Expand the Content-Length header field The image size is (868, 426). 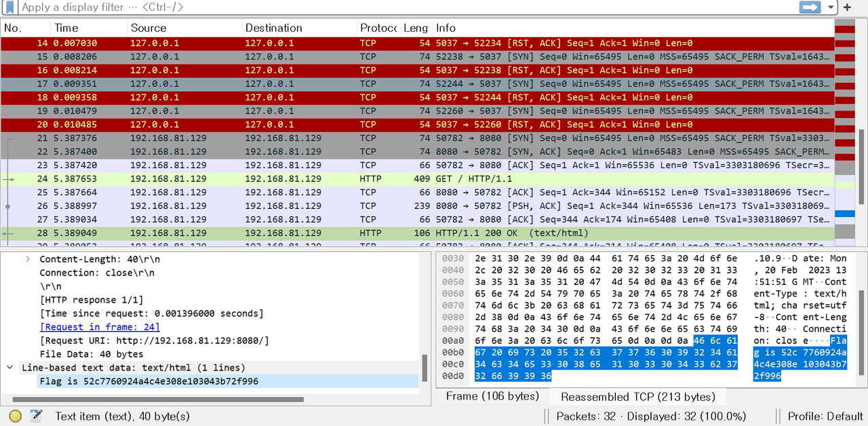(28, 259)
